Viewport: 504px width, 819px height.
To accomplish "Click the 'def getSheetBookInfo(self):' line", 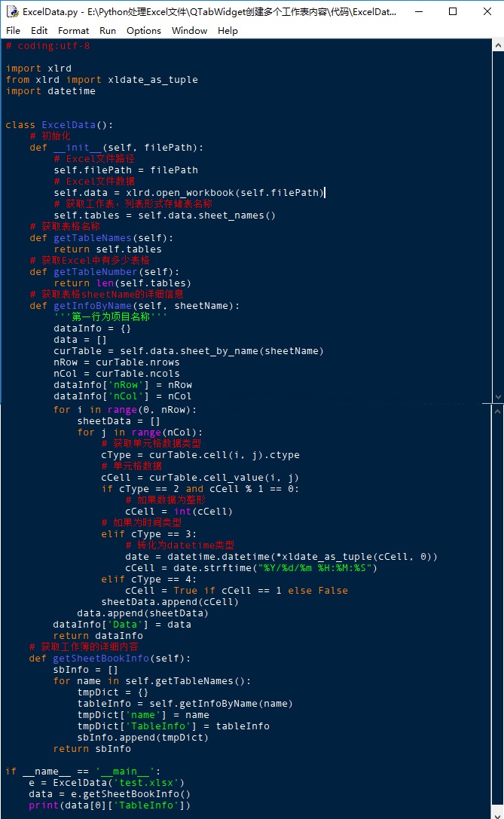I will 110,658.
